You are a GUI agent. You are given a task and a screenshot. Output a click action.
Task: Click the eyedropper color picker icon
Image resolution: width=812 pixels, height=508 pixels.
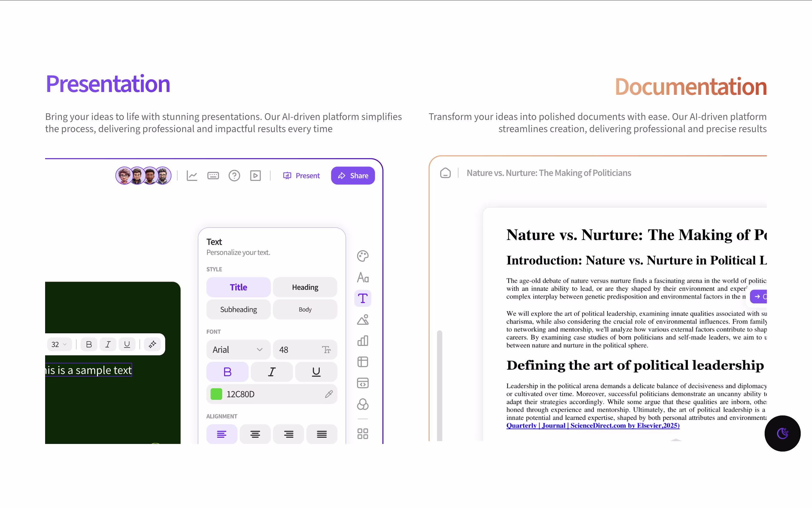tap(329, 394)
